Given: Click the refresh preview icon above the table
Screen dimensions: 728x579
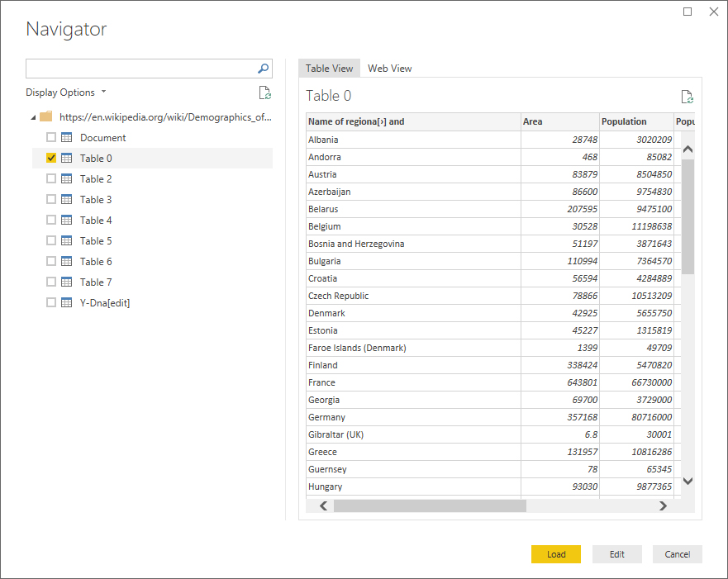Looking at the screenshot, I should point(686,97).
